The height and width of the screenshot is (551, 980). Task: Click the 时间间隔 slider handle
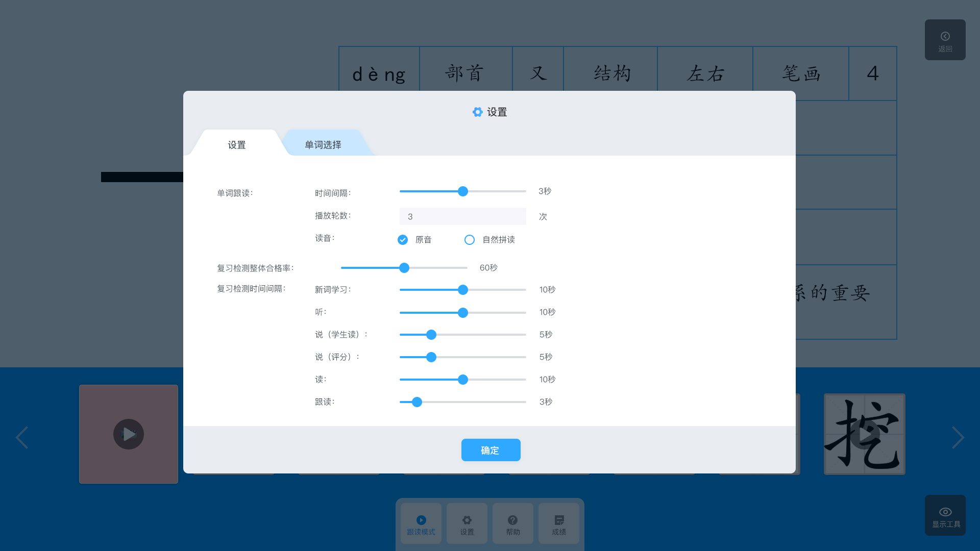(x=463, y=191)
